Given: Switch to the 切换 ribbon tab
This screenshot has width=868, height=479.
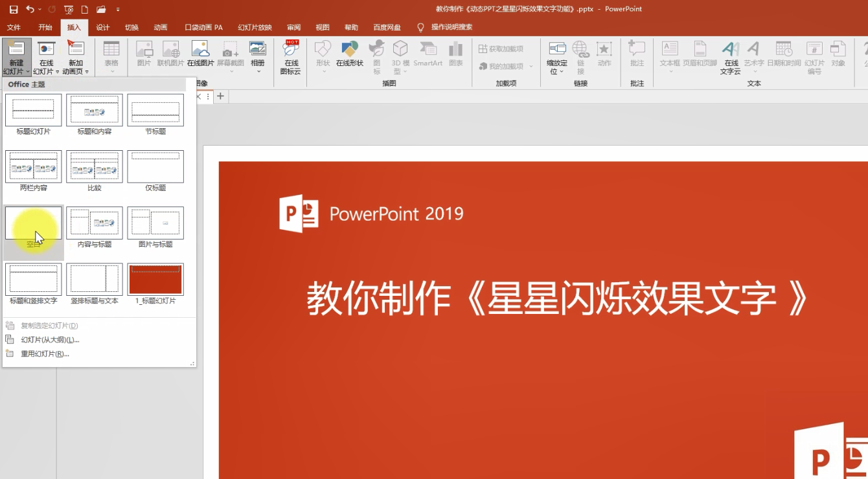Looking at the screenshot, I should (131, 27).
